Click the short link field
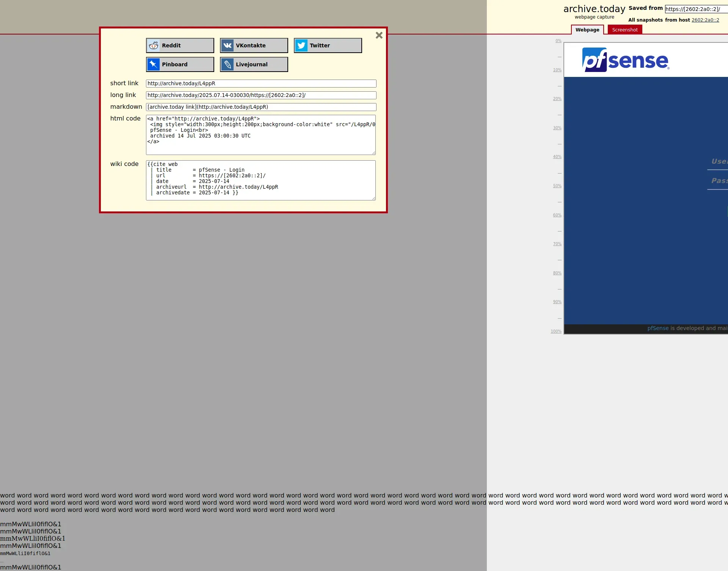The width and height of the screenshot is (728, 571). click(261, 83)
